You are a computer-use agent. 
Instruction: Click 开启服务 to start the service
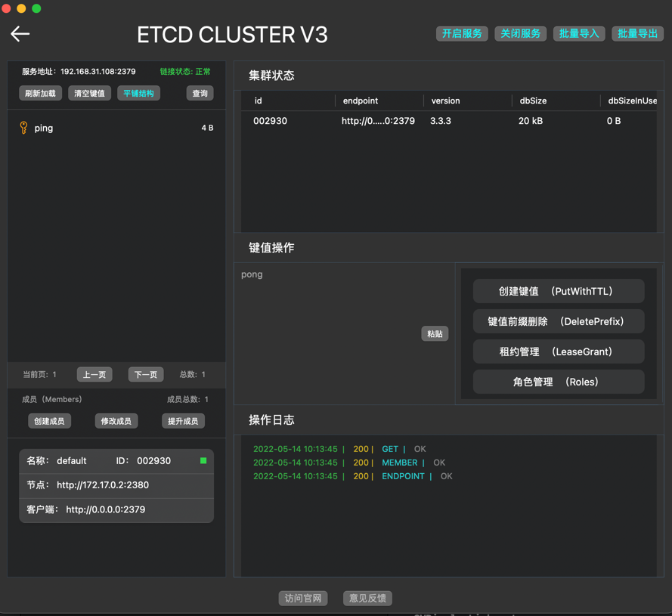[x=462, y=33]
